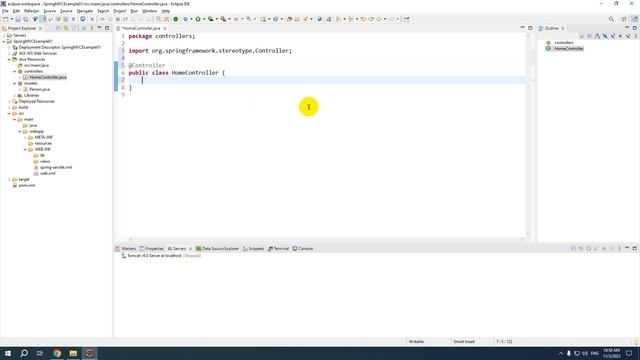
Task: Switch to Data Source Explorer tab
Action: (x=217, y=249)
